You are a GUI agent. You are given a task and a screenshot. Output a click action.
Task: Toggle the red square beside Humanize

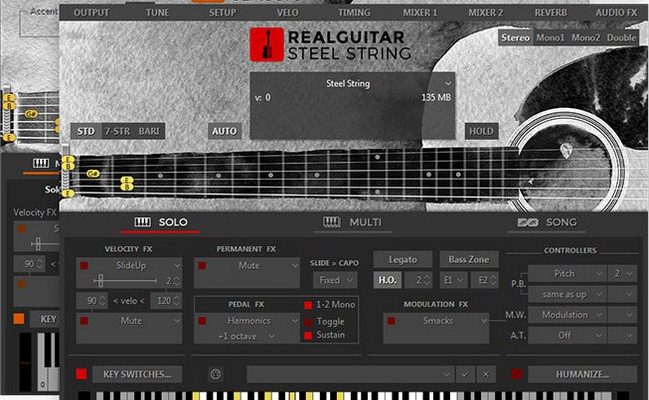(516, 374)
